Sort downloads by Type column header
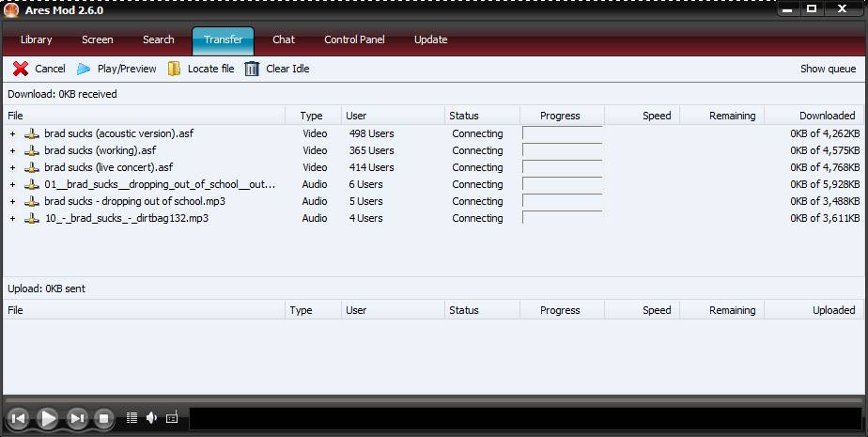868x437 pixels. click(314, 116)
